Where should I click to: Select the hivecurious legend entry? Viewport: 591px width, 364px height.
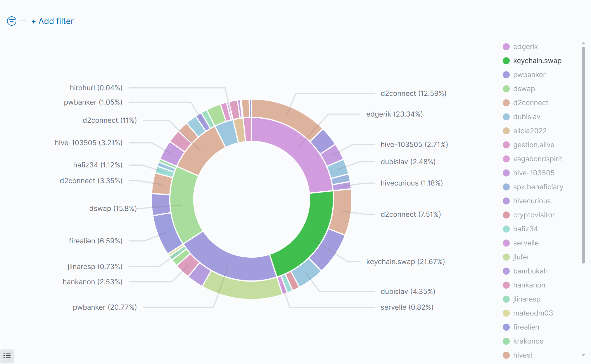(x=532, y=201)
